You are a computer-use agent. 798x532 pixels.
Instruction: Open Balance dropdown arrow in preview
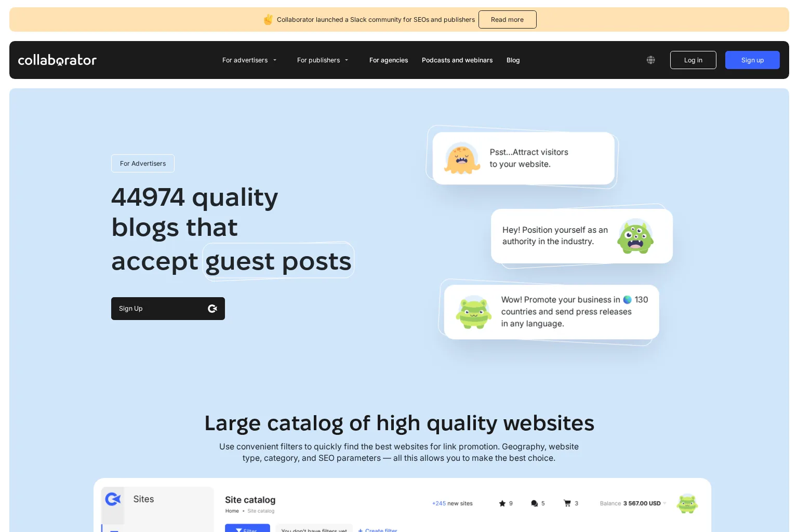pos(664,503)
